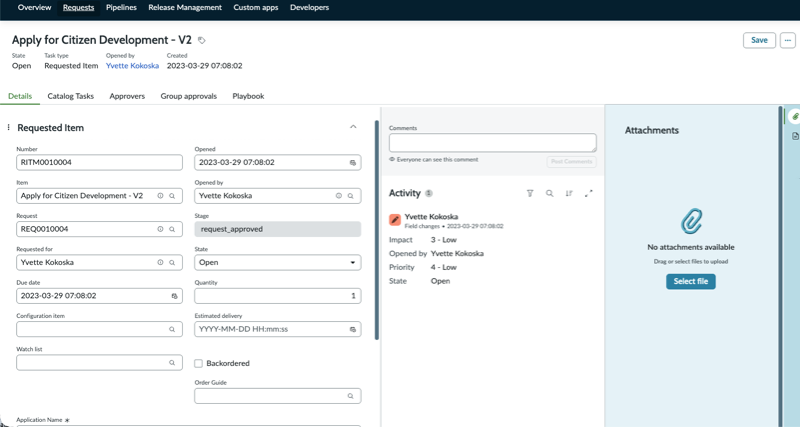Viewport: 800px width, 427px height.
Task: Search lookup for Request field
Action: pos(172,229)
